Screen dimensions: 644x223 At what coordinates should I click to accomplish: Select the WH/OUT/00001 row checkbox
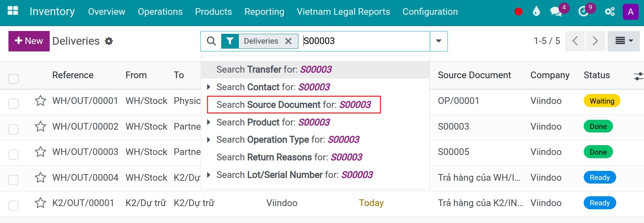click(13, 104)
